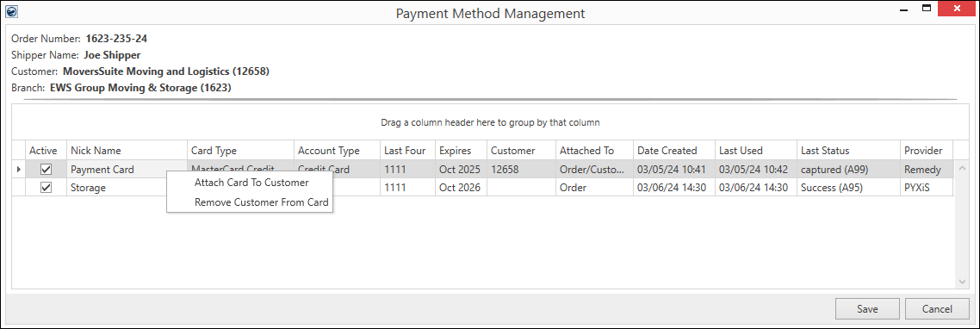
Task: Click the Order/Custo... attached to cell
Action: [x=594, y=169]
